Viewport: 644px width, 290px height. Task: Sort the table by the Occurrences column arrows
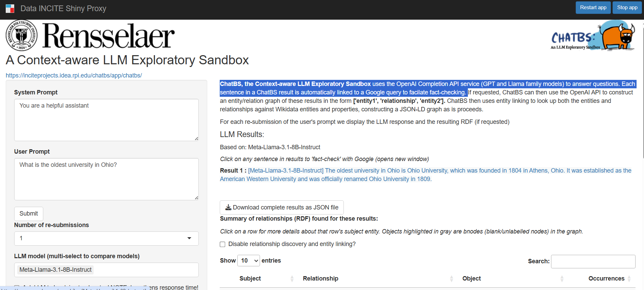(x=629, y=278)
